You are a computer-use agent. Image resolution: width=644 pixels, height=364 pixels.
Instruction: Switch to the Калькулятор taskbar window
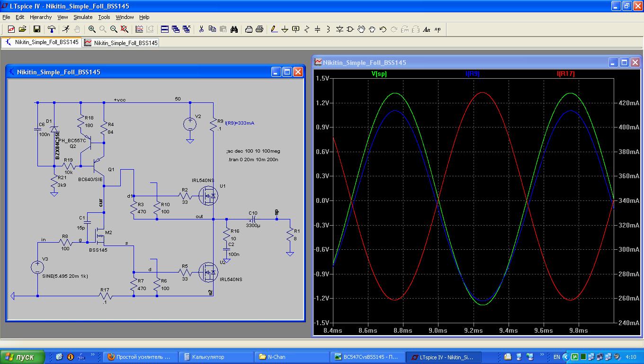[x=217, y=357]
